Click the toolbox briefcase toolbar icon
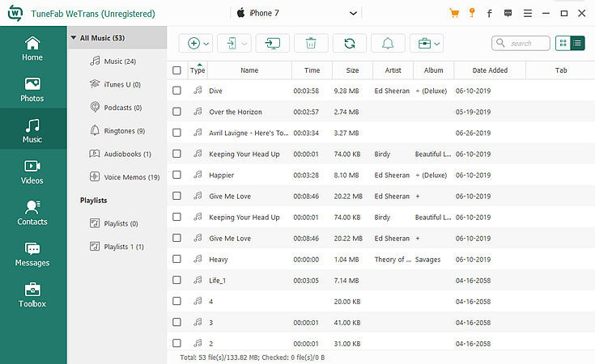This screenshot has width=595, height=364. point(424,43)
